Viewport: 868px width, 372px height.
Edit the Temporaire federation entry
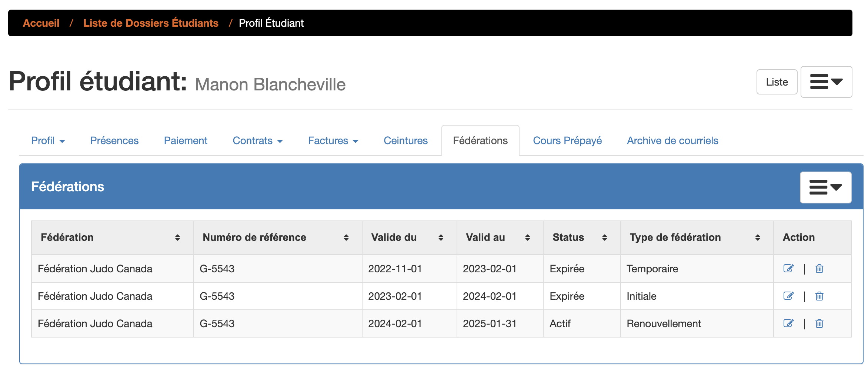click(x=788, y=269)
